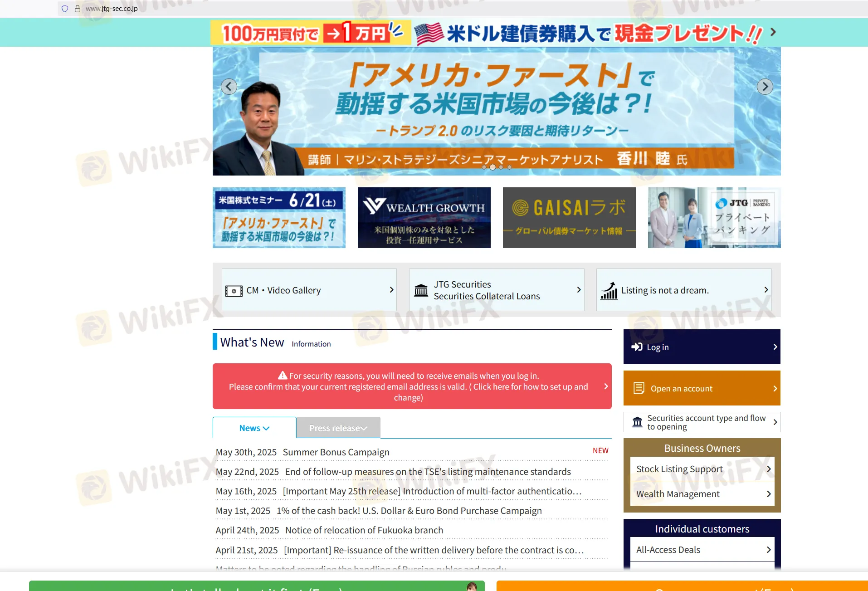Open the red email security notice
The width and height of the screenshot is (868, 591).
pos(412,386)
